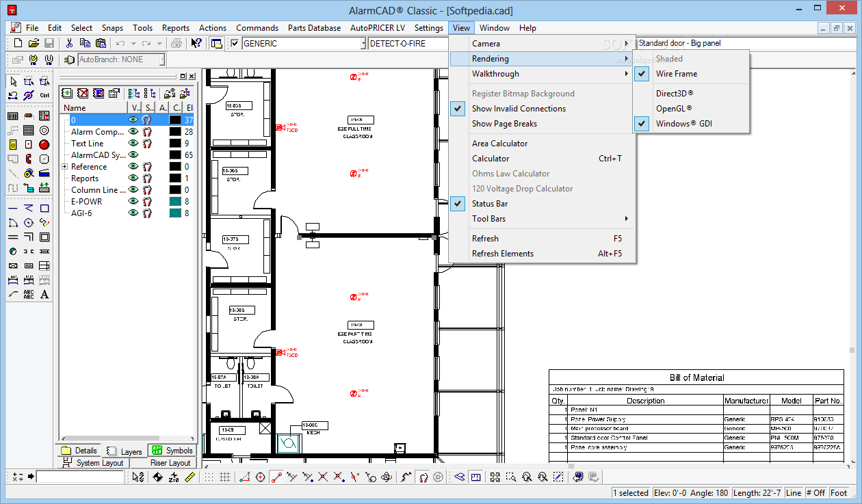862x504 pixels.
Task: Toggle visibility of the Reports layer
Action: click(133, 178)
